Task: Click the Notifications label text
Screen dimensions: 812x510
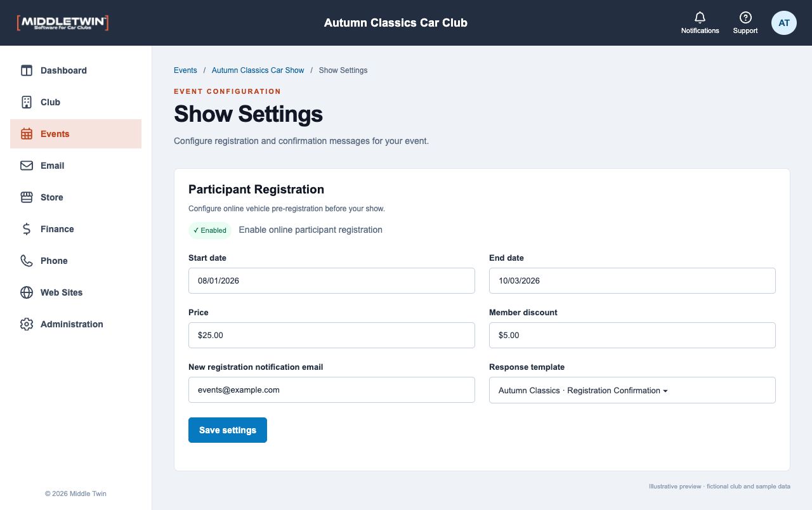Action: coord(700,30)
